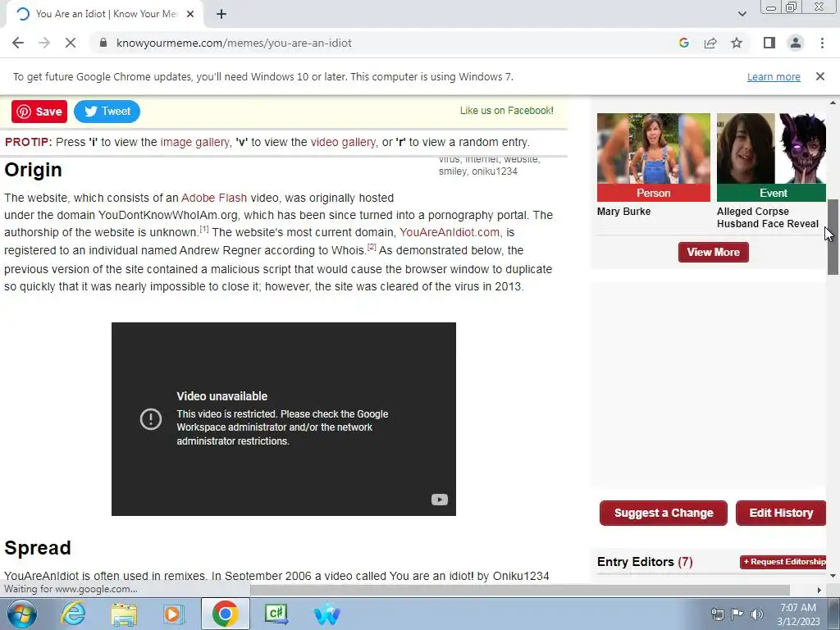Click the horizontal scrollbar right arrow
The width and height of the screenshot is (840, 630).
point(819,590)
